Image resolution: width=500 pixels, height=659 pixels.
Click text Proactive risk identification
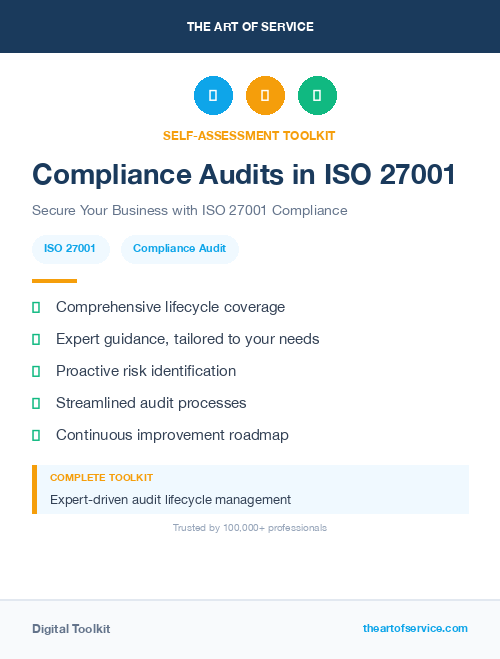point(146,371)
